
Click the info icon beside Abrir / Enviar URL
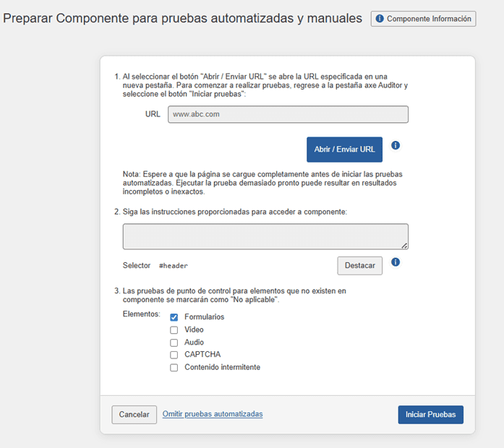[x=396, y=145]
